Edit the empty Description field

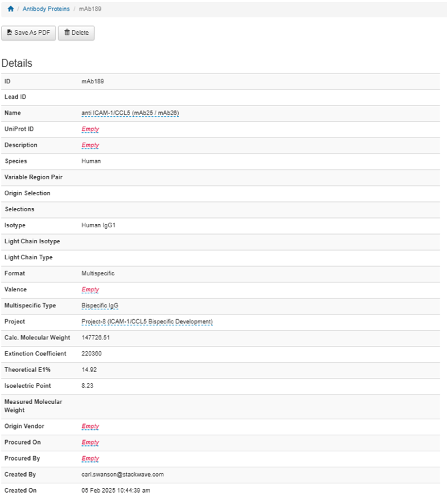pyautogui.click(x=90, y=145)
